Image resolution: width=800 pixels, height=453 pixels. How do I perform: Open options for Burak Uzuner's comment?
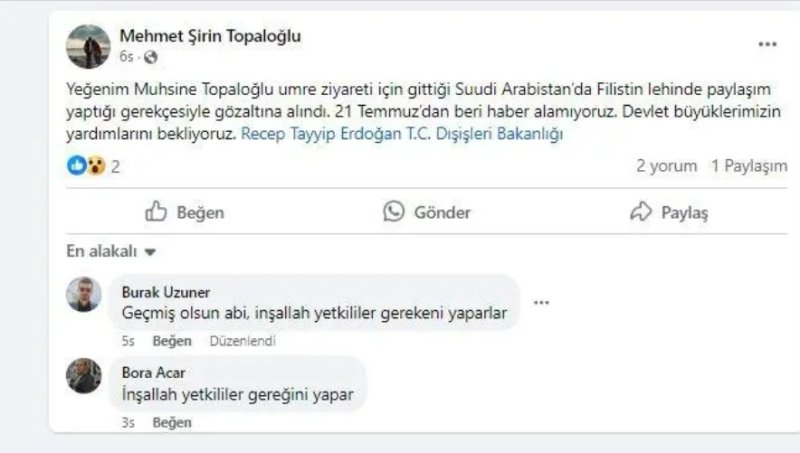(541, 302)
